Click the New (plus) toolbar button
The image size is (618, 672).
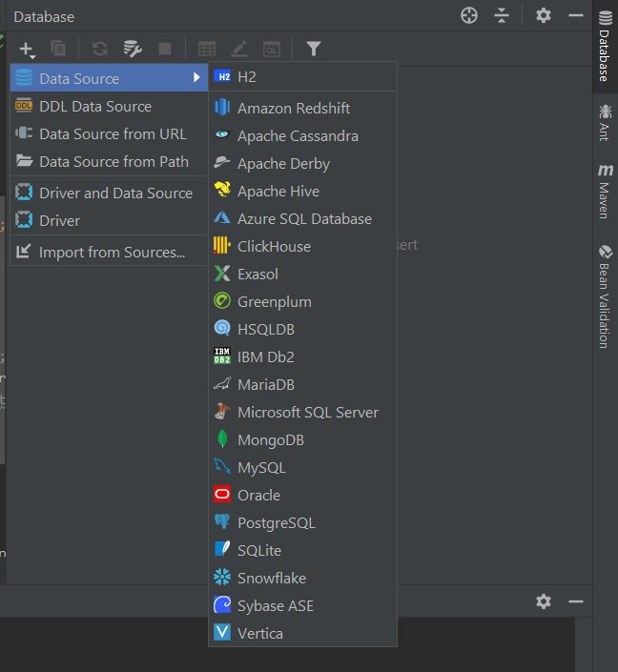point(27,49)
